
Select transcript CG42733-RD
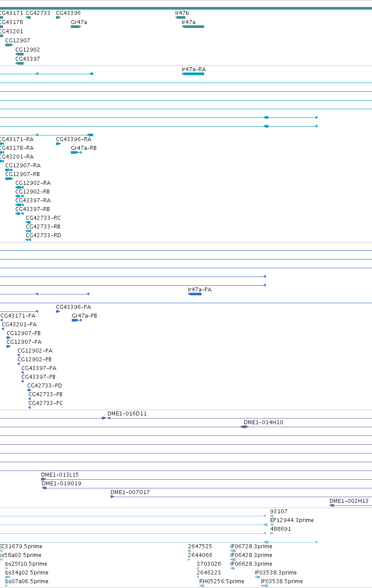click(x=43, y=235)
